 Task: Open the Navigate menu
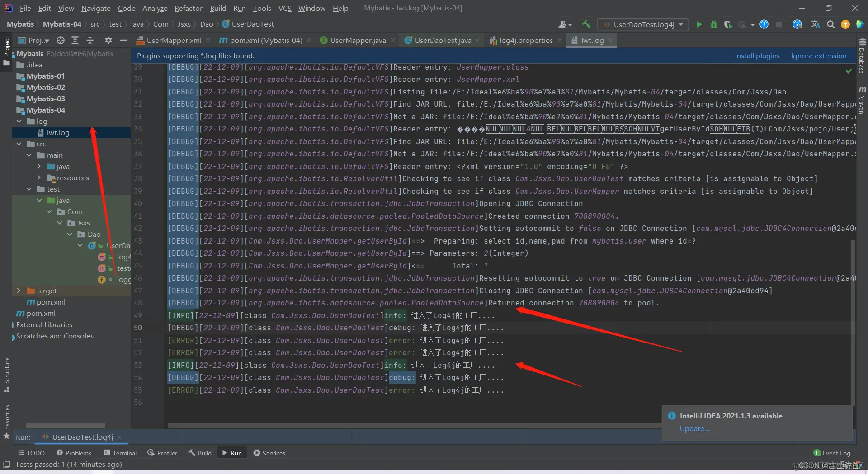pyautogui.click(x=96, y=8)
